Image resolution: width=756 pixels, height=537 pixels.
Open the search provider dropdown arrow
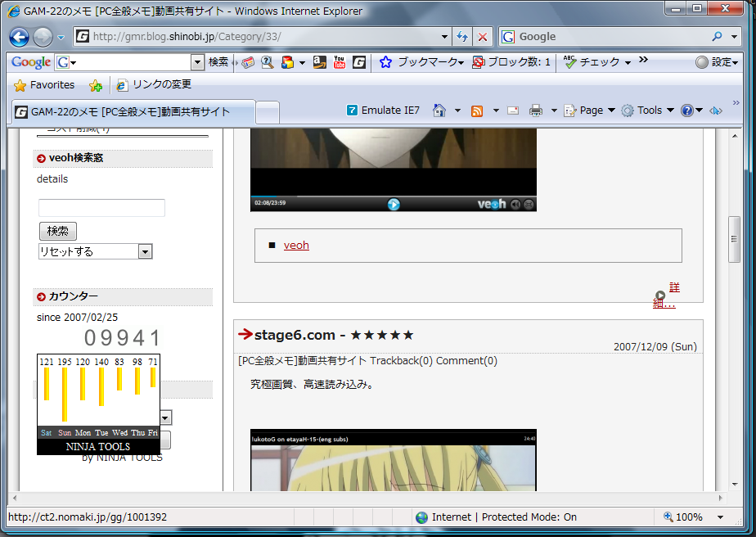coord(734,37)
